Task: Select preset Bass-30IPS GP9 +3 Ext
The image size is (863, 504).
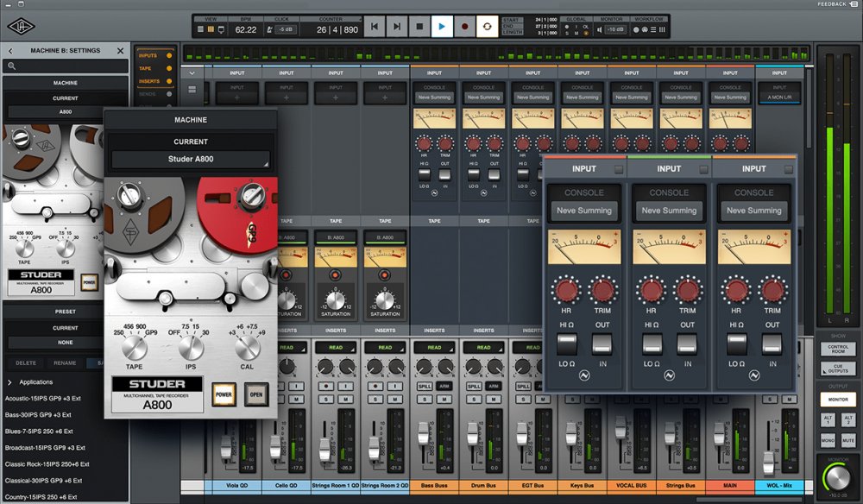Action: coord(38,415)
